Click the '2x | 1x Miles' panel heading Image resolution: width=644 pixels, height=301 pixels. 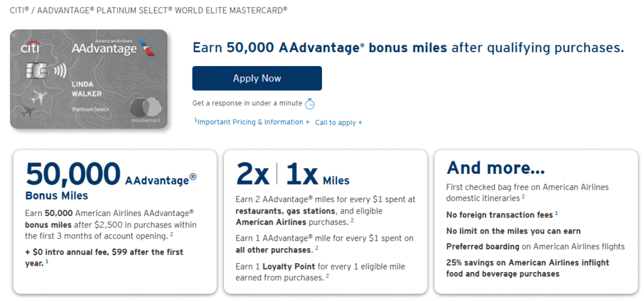(292, 174)
